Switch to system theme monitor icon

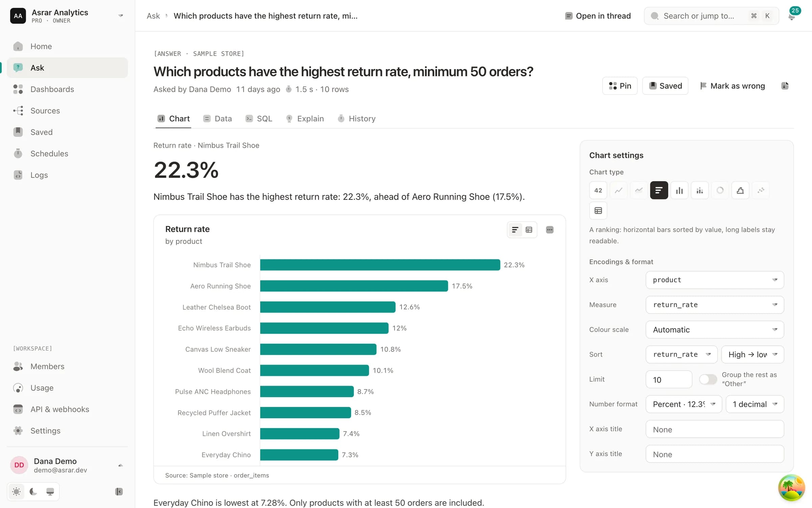[50, 491]
